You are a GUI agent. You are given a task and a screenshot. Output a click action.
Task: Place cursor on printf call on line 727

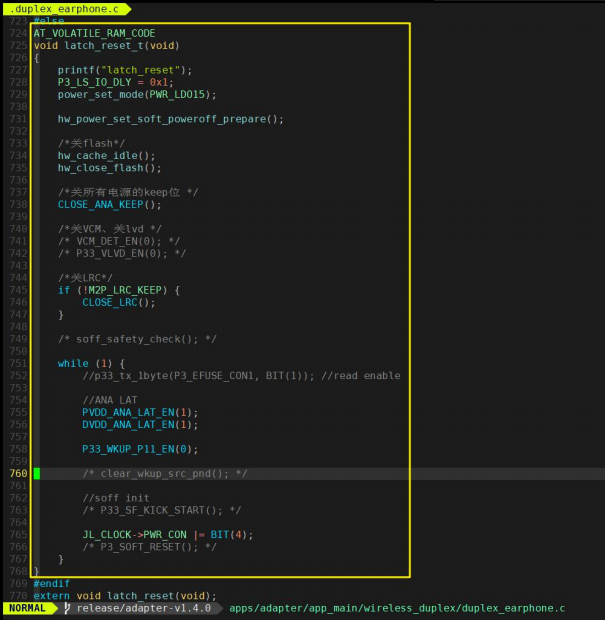(76, 70)
